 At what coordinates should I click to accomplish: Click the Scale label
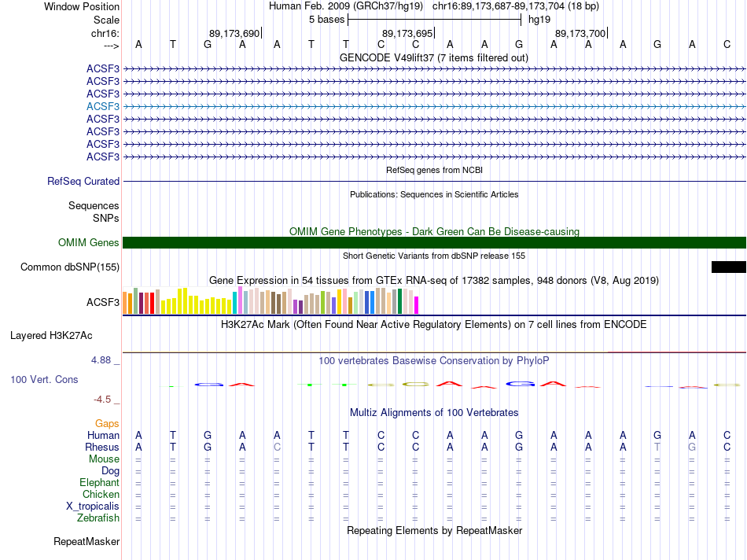click(107, 20)
